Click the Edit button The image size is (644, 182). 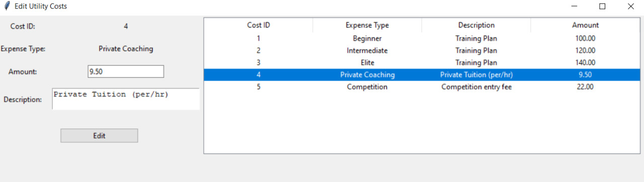[99, 136]
